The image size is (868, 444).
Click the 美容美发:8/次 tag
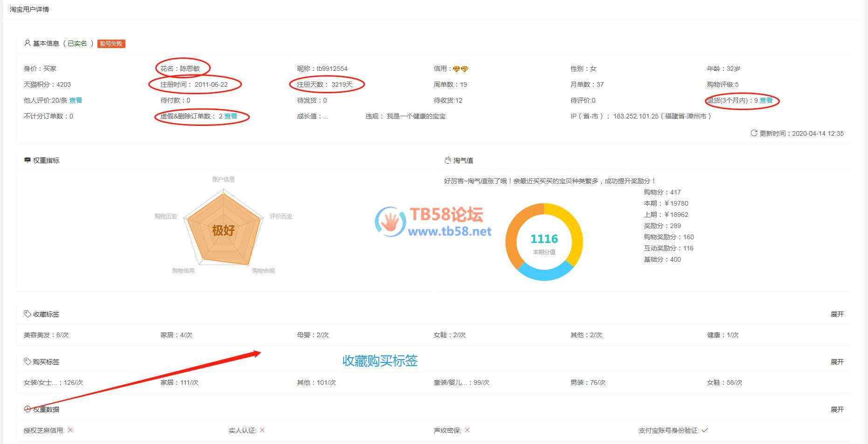coord(46,335)
